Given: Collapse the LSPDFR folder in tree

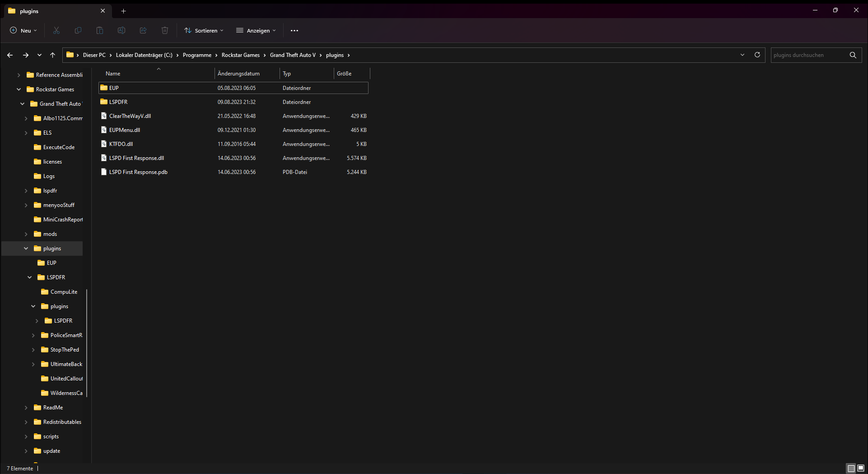Looking at the screenshot, I should point(30,277).
